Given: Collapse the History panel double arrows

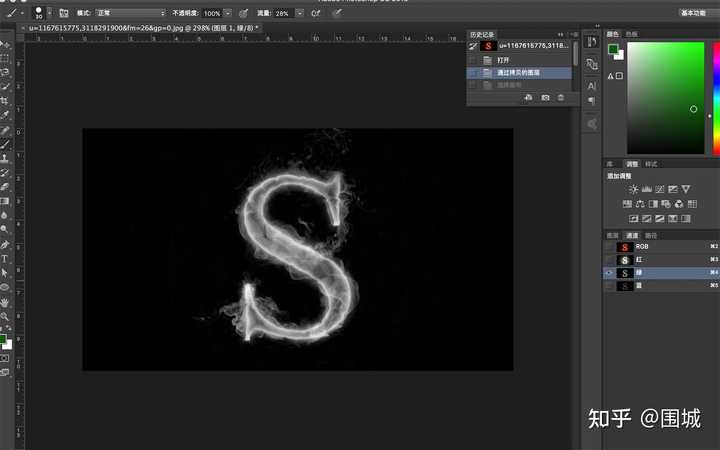Looking at the screenshot, I should coord(560,34).
